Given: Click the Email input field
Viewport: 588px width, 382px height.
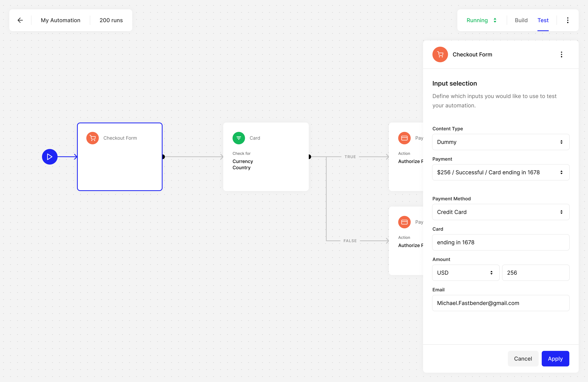Looking at the screenshot, I should tap(500, 303).
